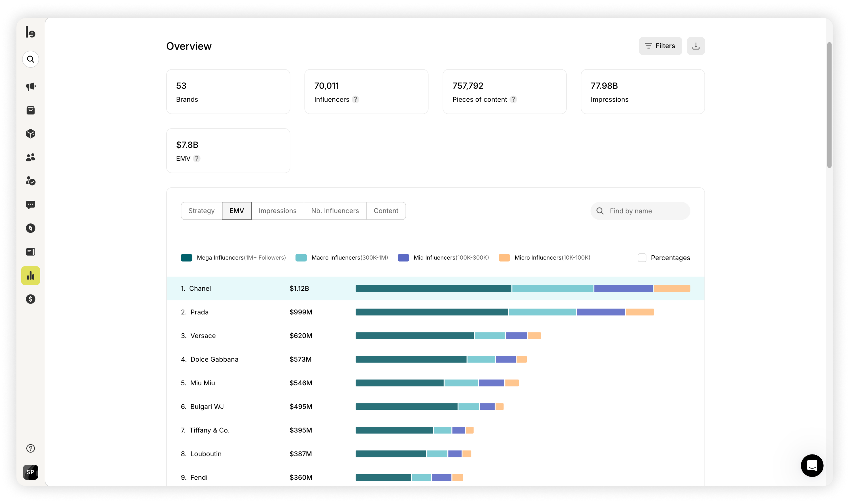850x504 pixels.
Task: Click the Mega Influencers legend swatch
Action: point(186,258)
